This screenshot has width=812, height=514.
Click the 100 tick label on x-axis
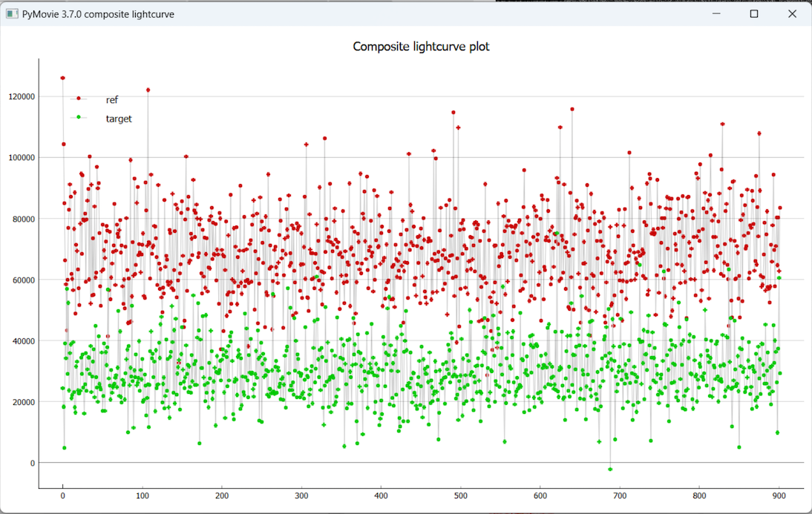(x=143, y=495)
